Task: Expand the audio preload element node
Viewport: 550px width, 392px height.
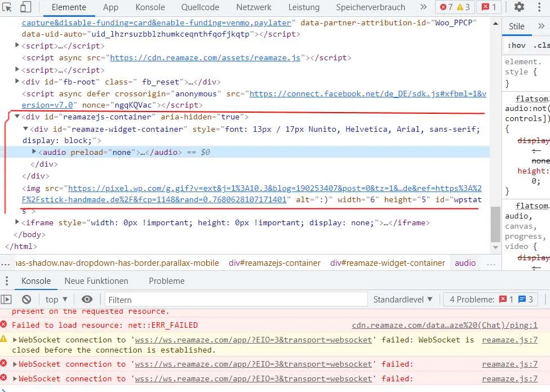Action: [x=34, y=152]
